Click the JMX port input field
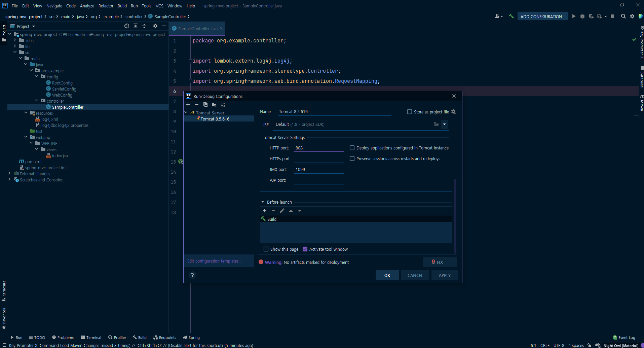Screen dimensions: 644x348 [319, 169]
